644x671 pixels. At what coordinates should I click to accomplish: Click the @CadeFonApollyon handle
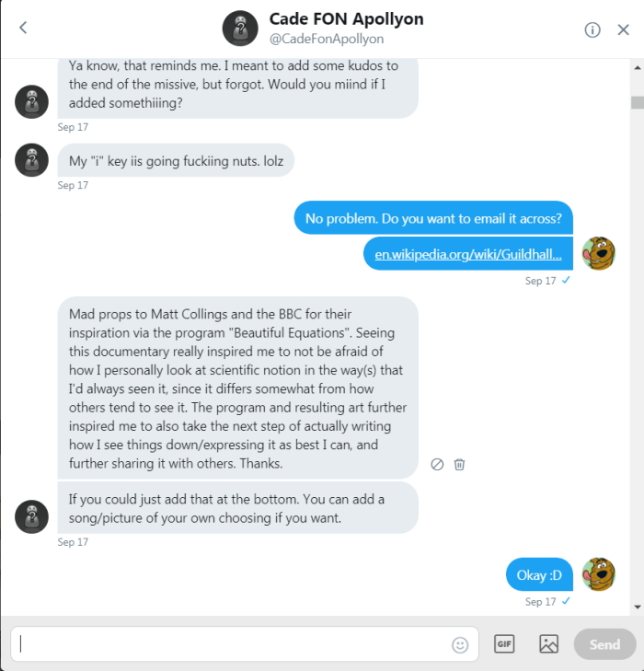pyautogui.click(x=327, y=39)
